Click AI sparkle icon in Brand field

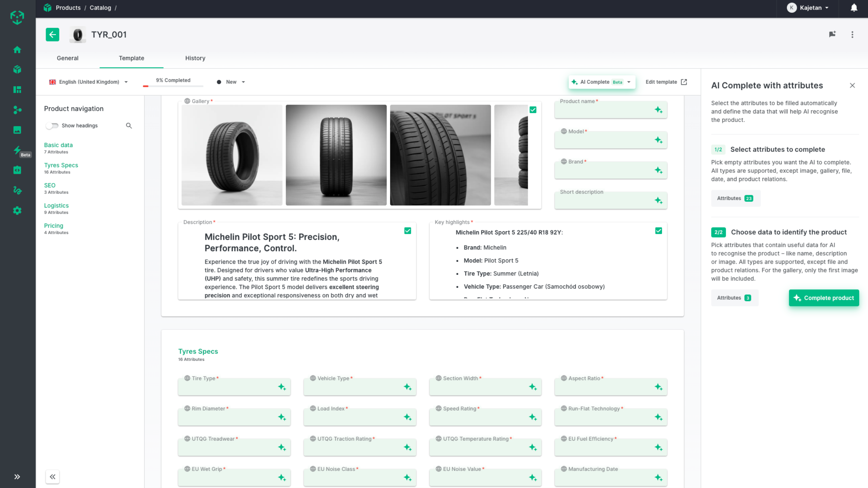point(658,170)
